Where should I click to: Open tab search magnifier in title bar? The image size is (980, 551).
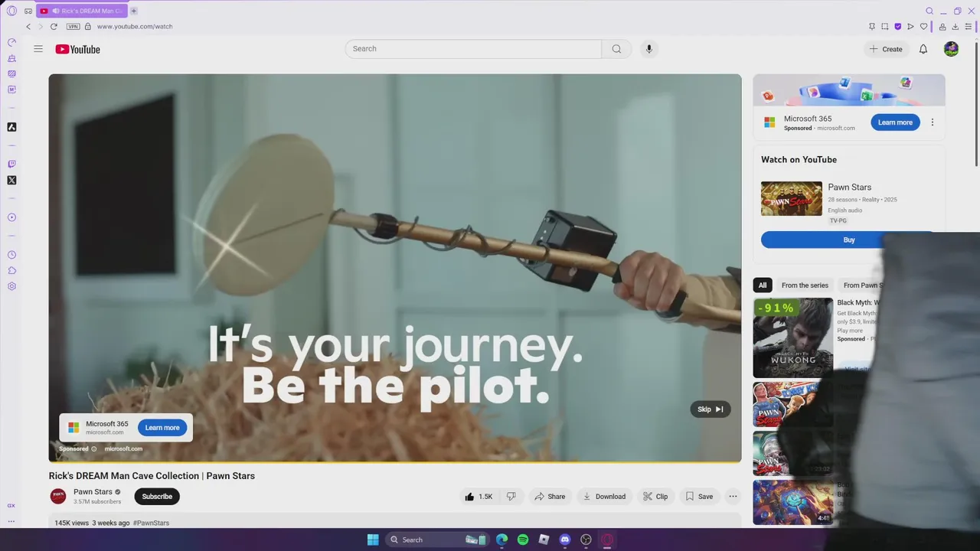tap(929, 11)
